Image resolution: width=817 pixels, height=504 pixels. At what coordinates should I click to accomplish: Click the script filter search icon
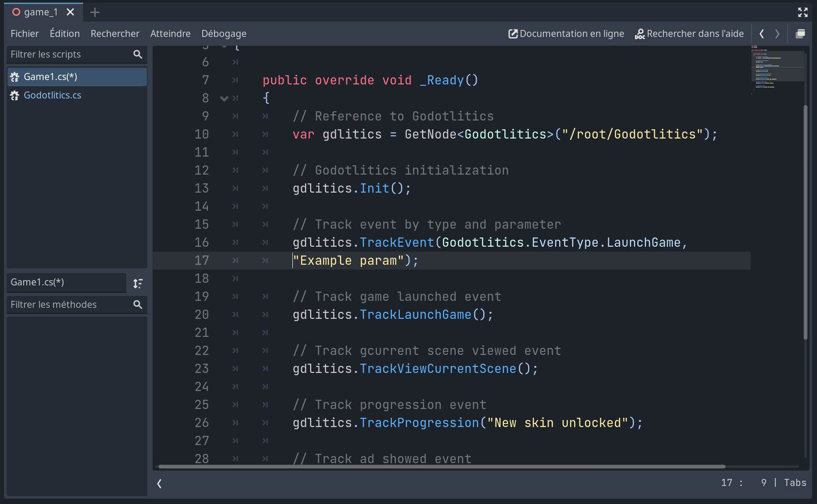coord(138,55)
